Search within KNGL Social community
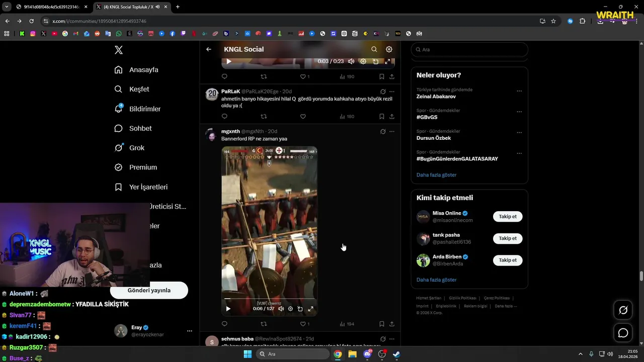The height and width of the screenshot is (362, 644). (374, 49)
